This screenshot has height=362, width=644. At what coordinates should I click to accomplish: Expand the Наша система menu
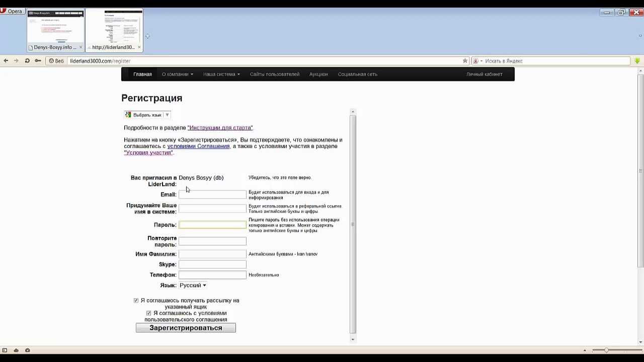pos(221,74)
